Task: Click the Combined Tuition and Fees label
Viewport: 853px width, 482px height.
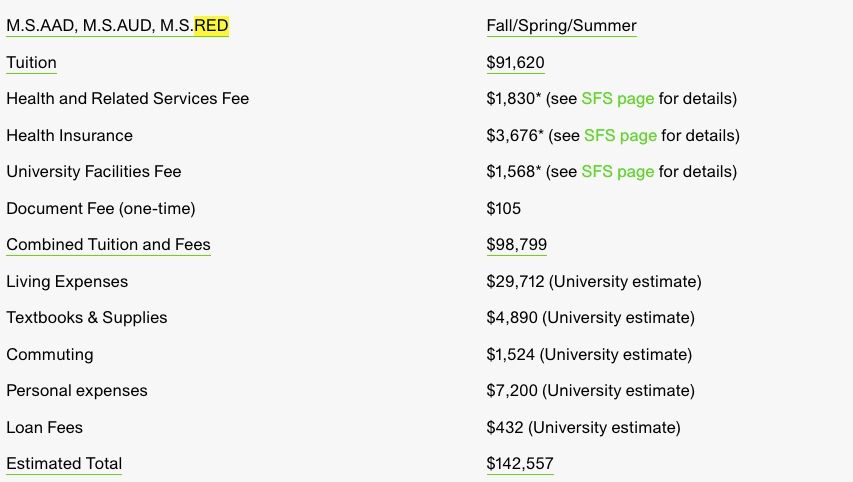Action: (x=108, y=245)
